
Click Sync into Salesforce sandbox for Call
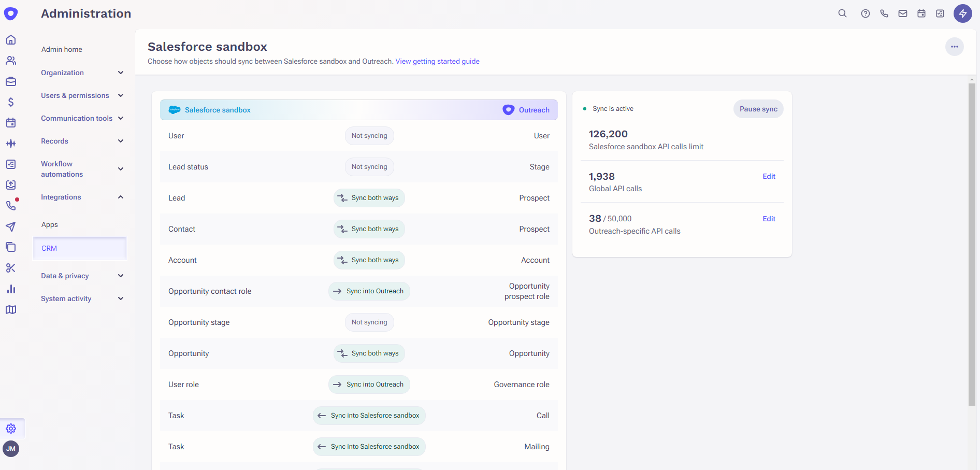point(369,416)
